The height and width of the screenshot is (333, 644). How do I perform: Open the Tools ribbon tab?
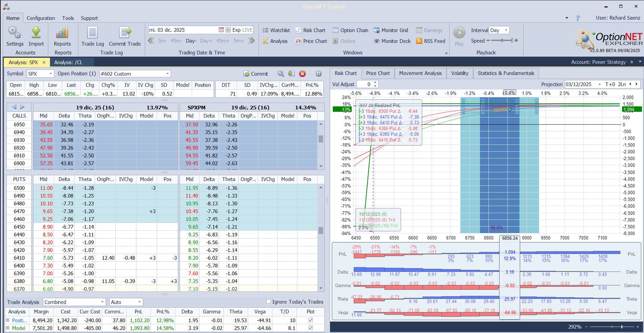point(68,18)
